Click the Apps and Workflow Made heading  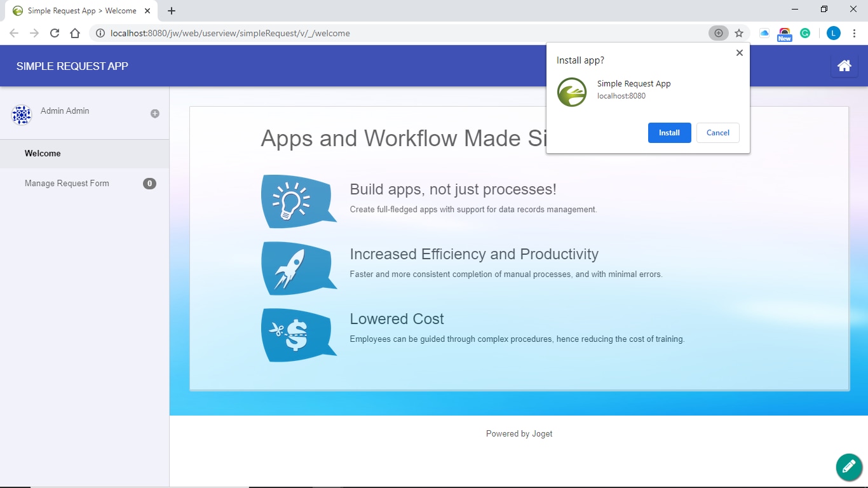click(x=403, y=138)
